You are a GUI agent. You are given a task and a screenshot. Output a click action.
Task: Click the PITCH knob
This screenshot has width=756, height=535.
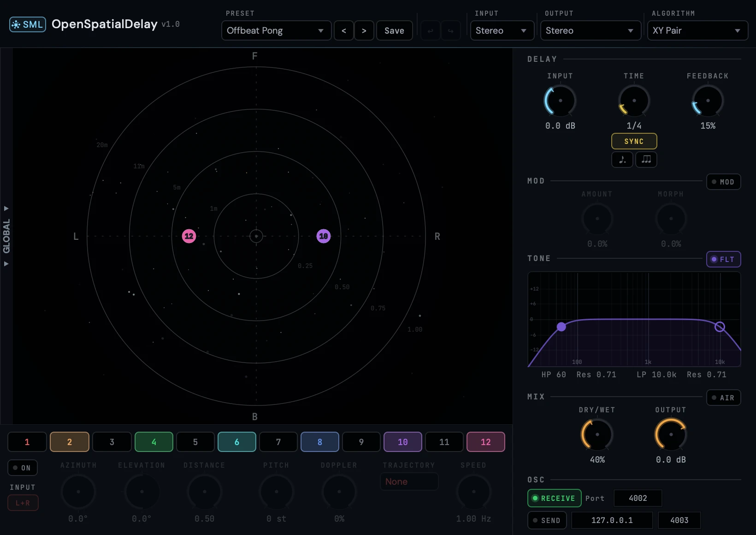277,492
